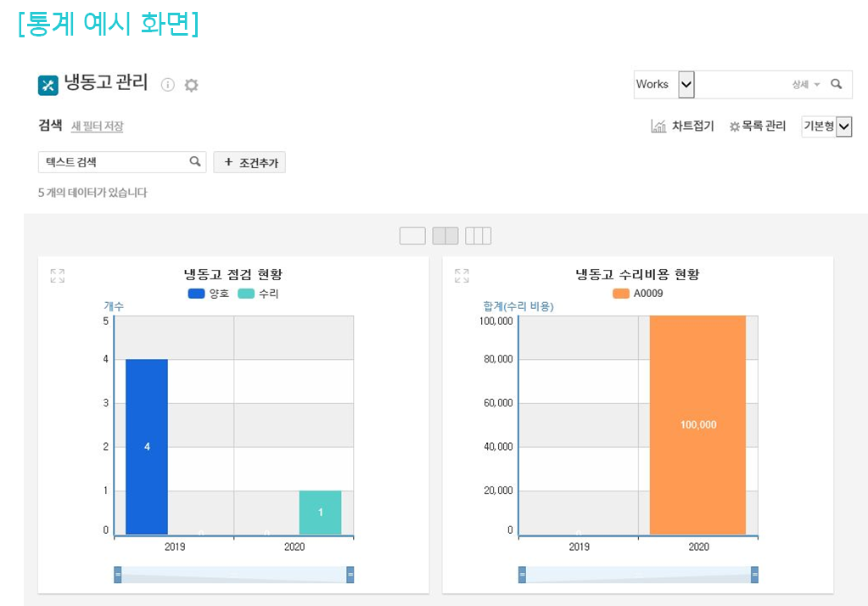Toggle 수리 legend series in chart

(258, 294)
